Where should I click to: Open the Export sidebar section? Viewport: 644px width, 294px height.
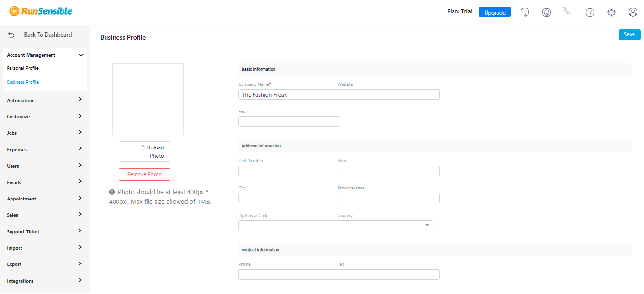45,264
